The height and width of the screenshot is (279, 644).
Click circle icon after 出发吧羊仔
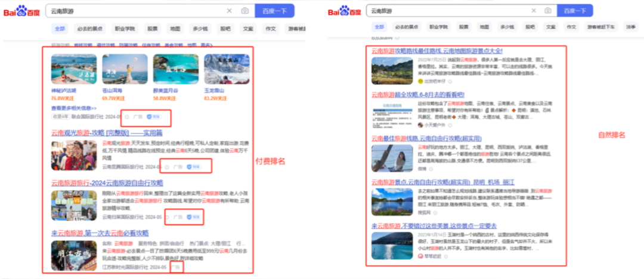pyautogui.click(x=450, y=81)
